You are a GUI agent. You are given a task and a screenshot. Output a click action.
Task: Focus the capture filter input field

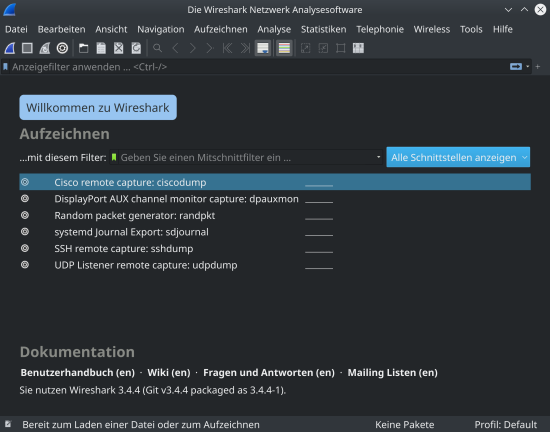coord(247,157)
